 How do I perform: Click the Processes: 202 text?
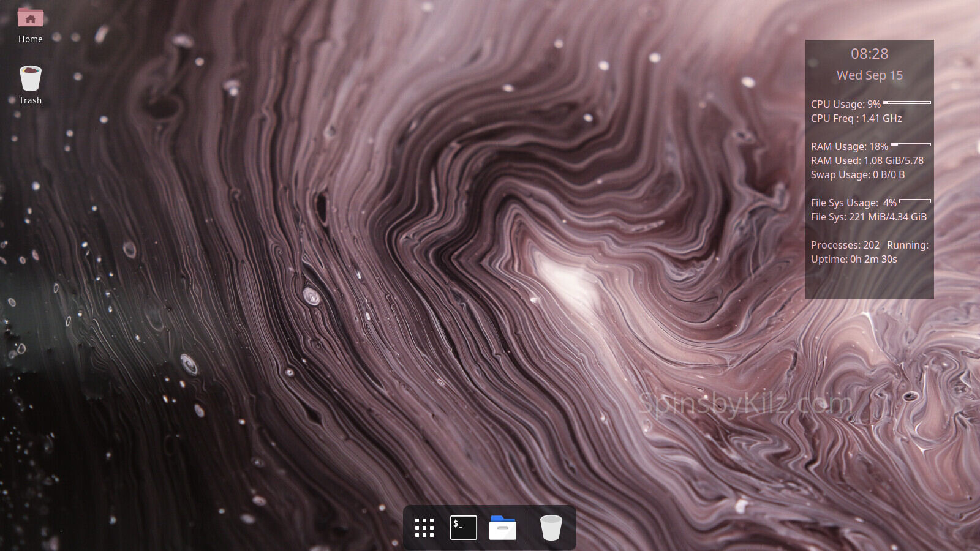[x=845, y=245]
